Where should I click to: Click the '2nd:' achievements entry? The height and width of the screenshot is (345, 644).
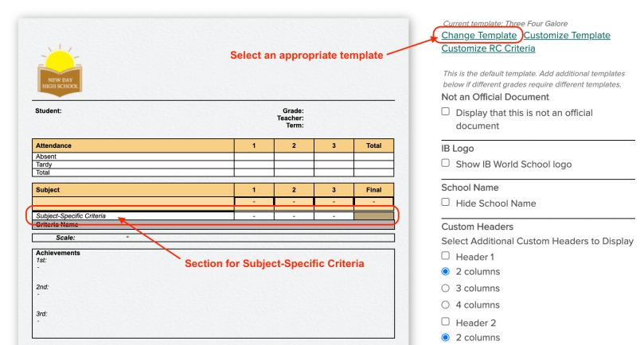click(42, 287)
